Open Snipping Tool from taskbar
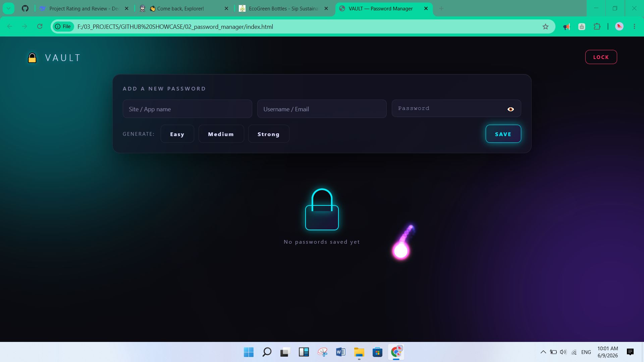The width and height of the screenshot is (644, 362). (322, 352)
